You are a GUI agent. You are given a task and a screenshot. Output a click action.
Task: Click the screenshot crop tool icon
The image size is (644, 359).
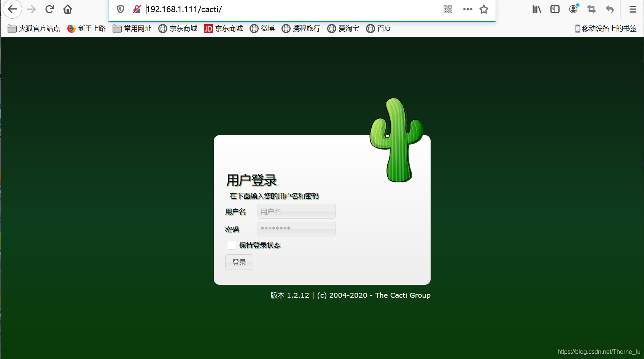[x=592, y=9]
